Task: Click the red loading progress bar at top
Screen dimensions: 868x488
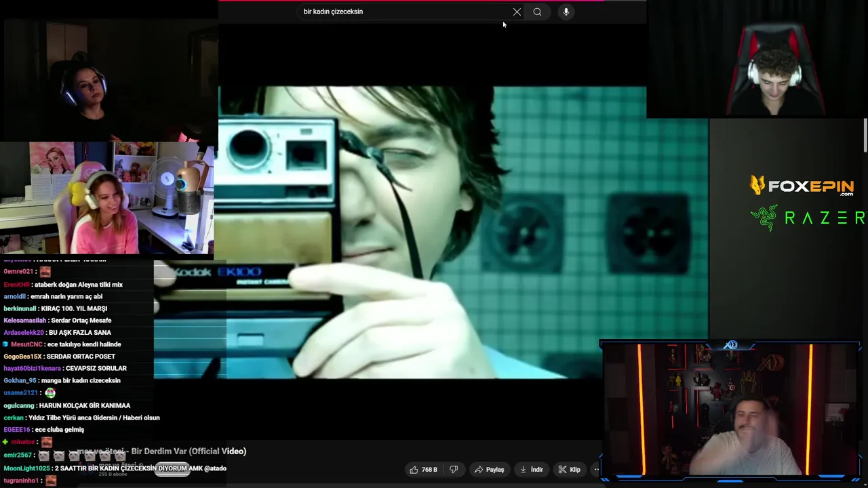Action: coord(411,1)
